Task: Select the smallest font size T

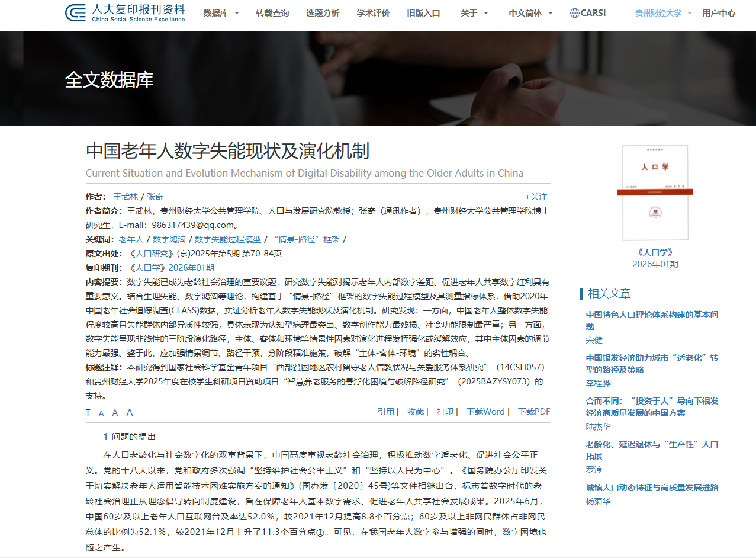Action: click(x=88, y=413)
